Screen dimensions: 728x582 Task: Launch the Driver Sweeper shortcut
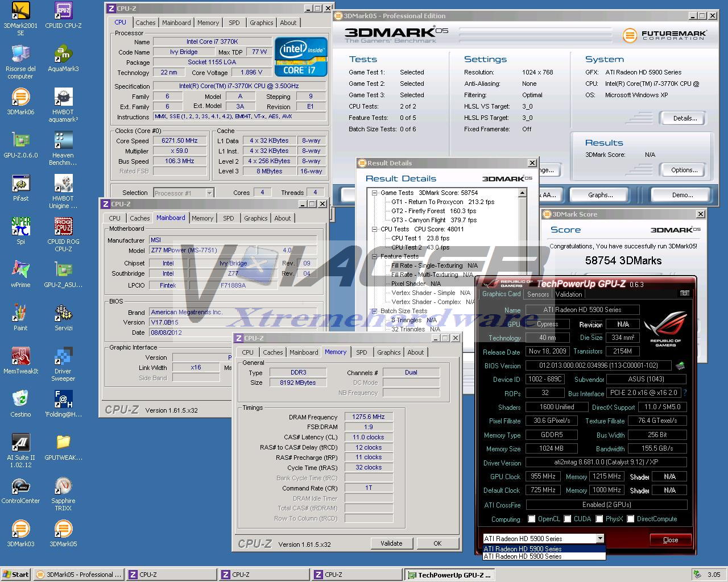[x=63, y=357]
